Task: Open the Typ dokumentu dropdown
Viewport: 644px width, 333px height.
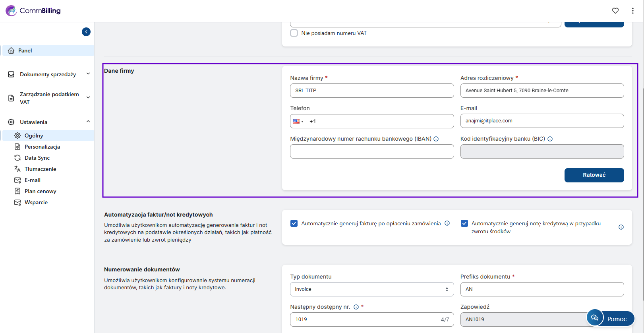Action: [x=371, y=289]
